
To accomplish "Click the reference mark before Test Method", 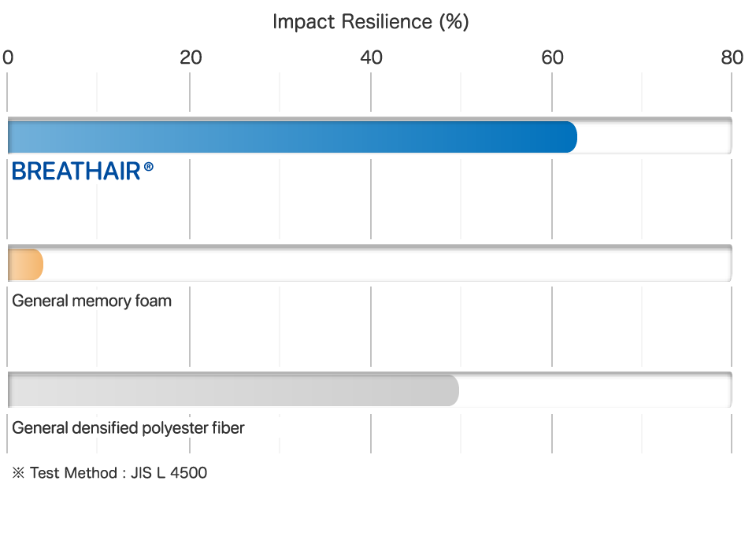I will pyautogui.click(x=18, y=473).
